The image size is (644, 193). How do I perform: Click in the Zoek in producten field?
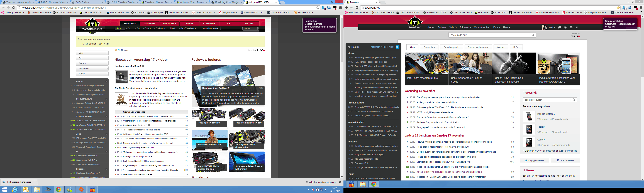tap(547, 100)
